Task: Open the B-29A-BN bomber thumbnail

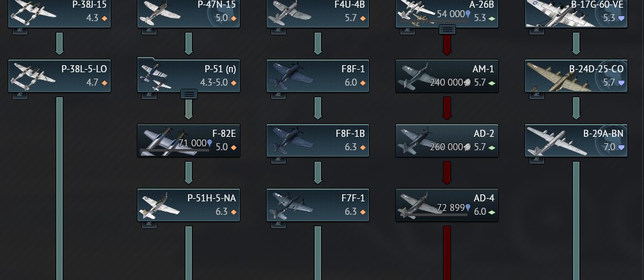Action: pyautogui.click(x=551, y=142)
